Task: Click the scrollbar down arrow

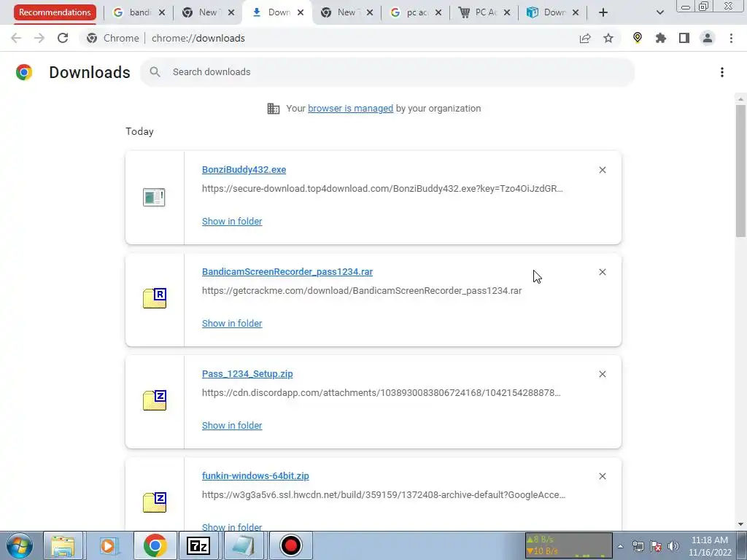Action: 740,524
